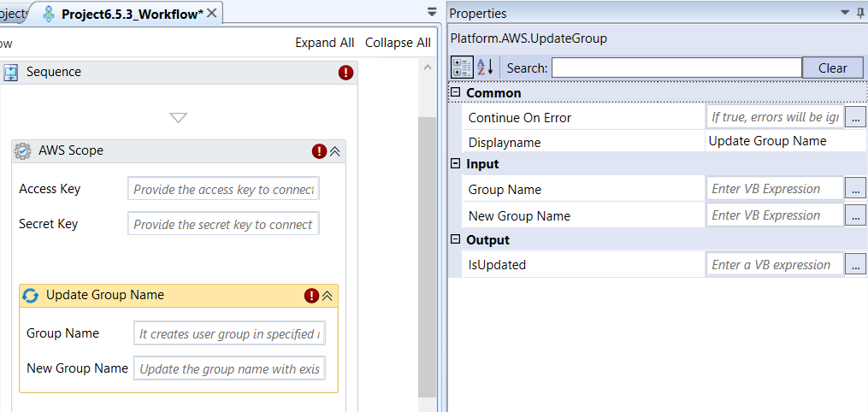
Task: Click the Sequence activity icon
Action: tap(11, 72)
